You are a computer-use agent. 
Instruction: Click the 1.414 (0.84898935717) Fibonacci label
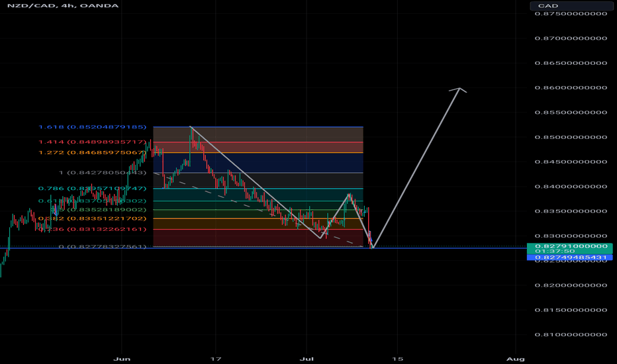pos(93,142)
